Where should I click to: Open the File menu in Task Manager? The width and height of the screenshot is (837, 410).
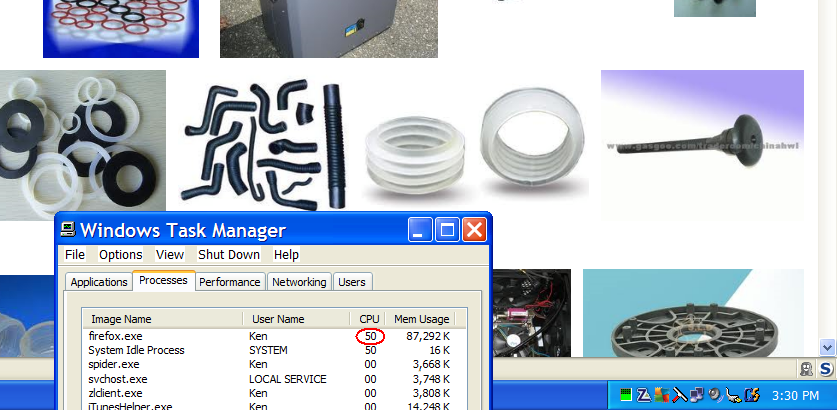pos(75,255)
